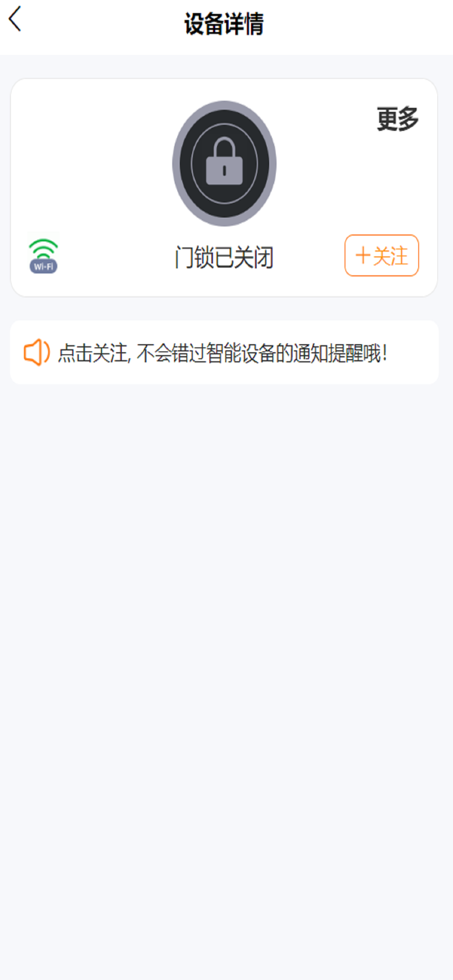Tap the orange plus sign before 关注

363,255
